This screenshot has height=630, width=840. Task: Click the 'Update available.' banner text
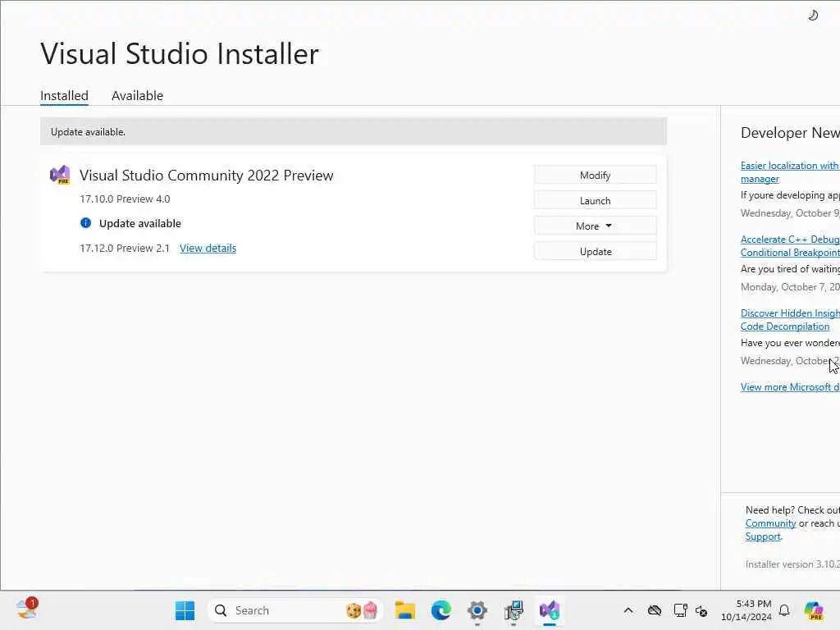pyautogui.click(x=88, y=132)
